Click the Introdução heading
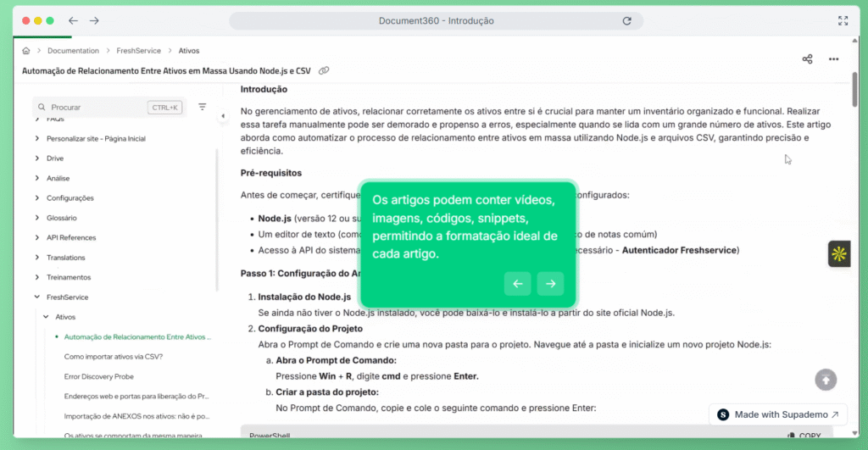This screenshot has height=450, width=868. 264,89
